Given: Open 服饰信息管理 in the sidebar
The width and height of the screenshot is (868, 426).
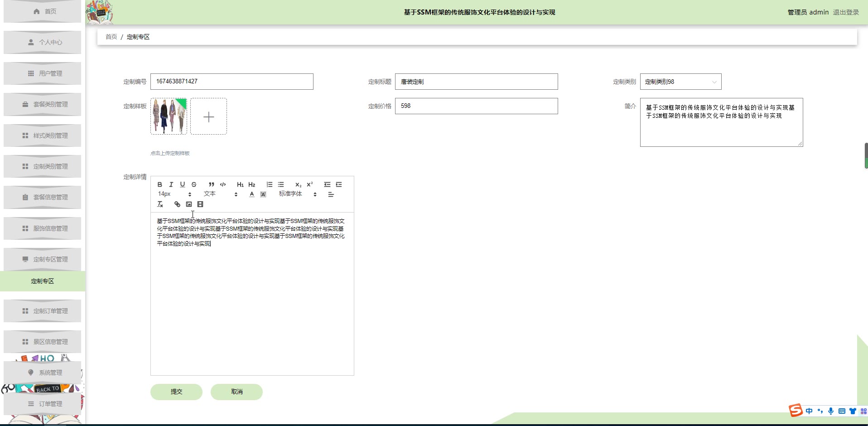Looking at the screenshot, I should pyautogui.click(x=42, y=228).
